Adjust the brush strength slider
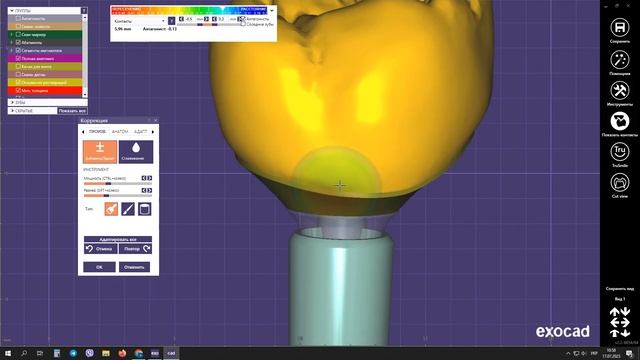Screen dimensions: 640x360 [x=118, y=184]
